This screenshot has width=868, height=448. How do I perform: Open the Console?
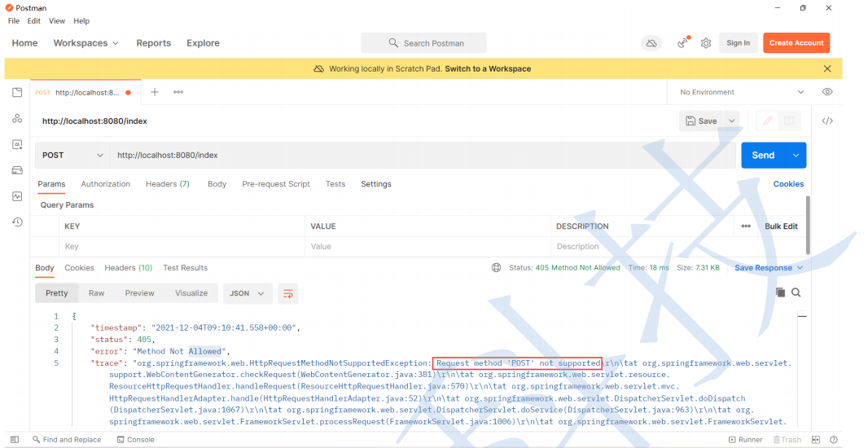136,440
